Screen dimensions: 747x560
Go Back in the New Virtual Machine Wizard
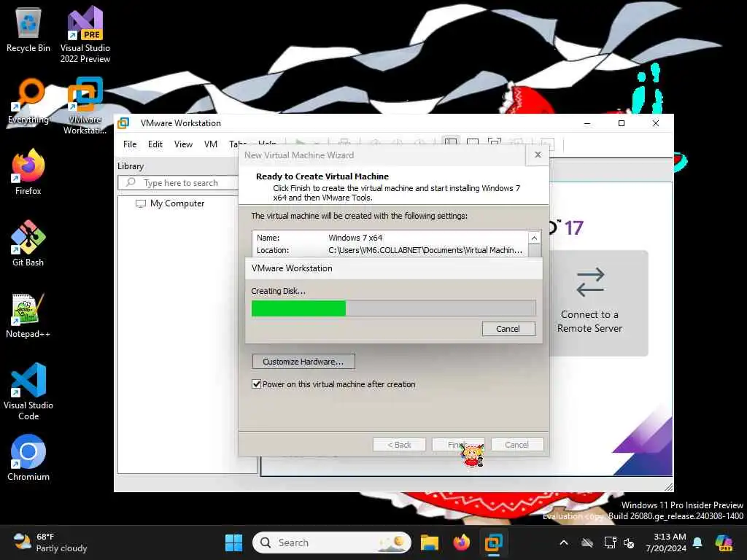(x=399, y=444)
